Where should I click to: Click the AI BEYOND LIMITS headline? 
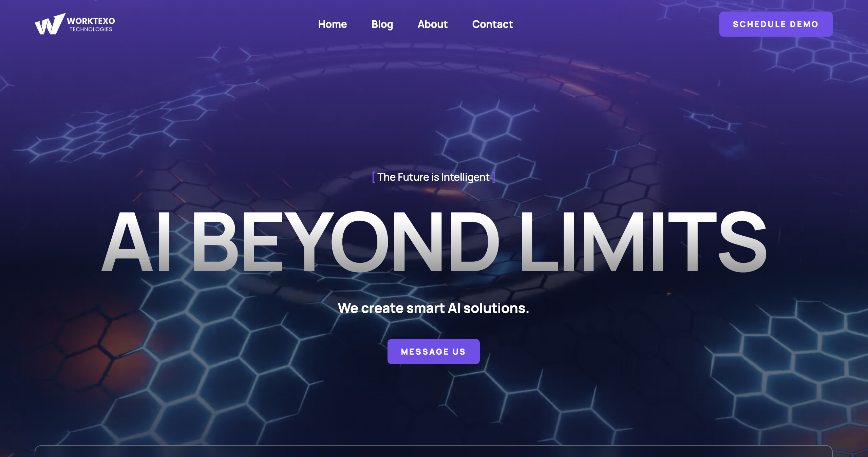[x=434, y=241]
